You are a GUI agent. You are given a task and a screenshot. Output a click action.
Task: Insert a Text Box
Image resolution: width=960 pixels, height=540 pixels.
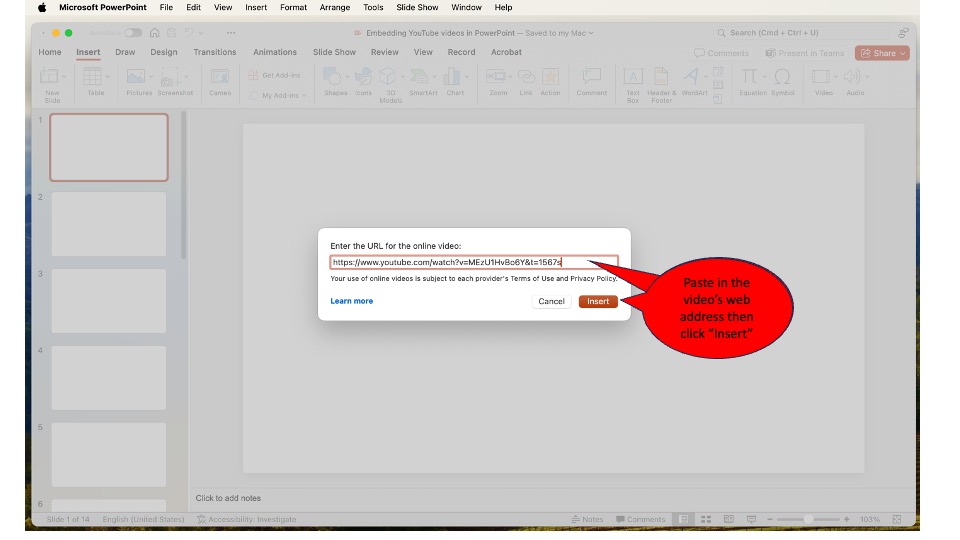tap(632, 85)
